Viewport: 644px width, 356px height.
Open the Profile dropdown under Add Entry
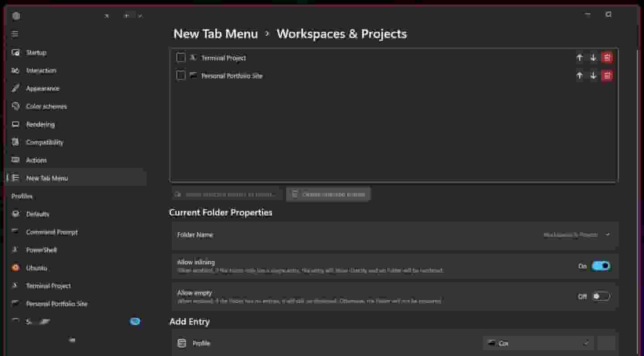pyautogui.click(x=538, y=343)
